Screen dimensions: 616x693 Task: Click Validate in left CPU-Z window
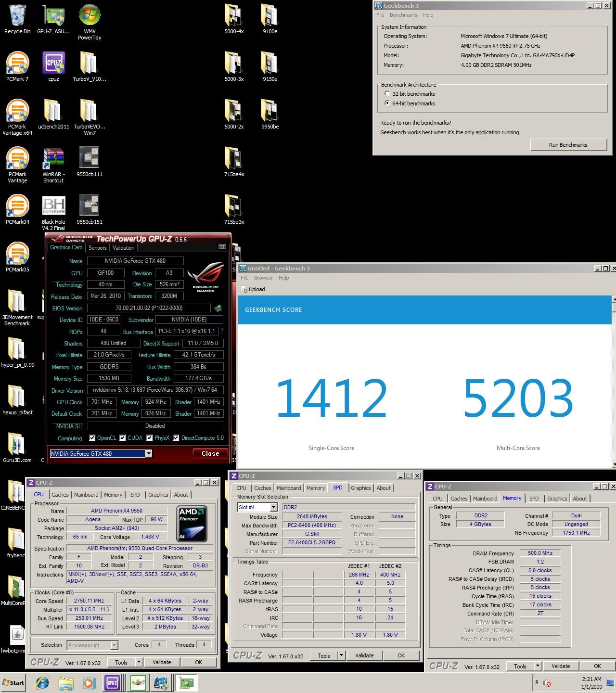[x=162, y=663]
